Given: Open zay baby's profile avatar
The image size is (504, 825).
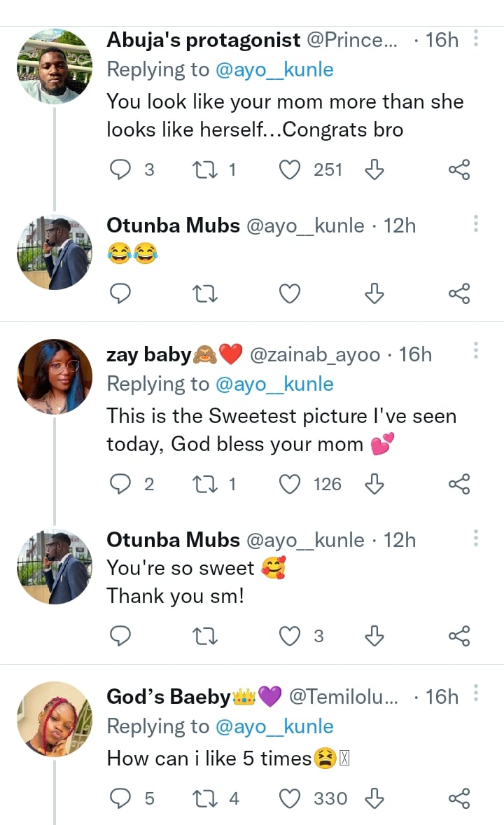Looking at the screenshot, I should click(54, 377).
